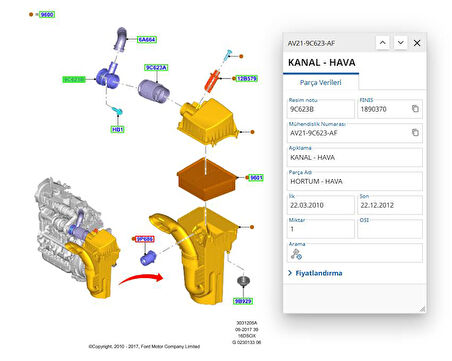Screen dimensions: 452x361
Task: Click the highlighted 9C623B green label
Action: pyautogui.click(x=74, y=79)
